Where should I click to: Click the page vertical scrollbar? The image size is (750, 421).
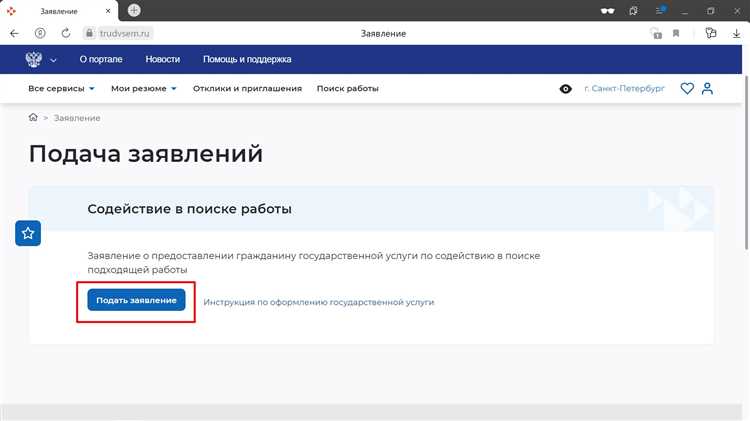[x=746, y=163]
